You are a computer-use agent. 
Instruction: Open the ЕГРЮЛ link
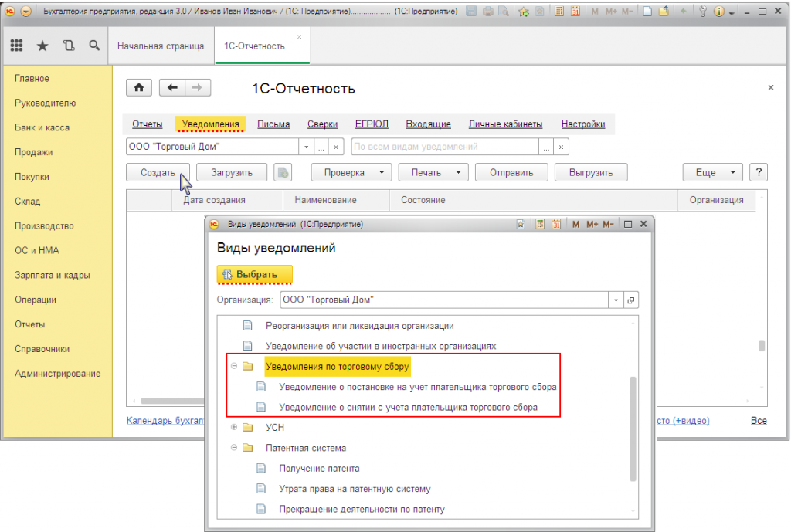coord(372,124)
